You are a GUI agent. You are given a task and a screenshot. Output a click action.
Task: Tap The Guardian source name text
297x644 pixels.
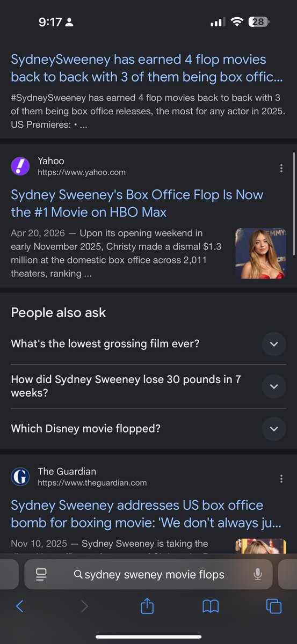coord(67,471)
